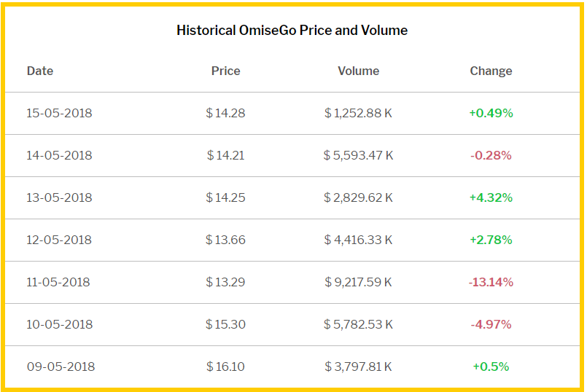587x392 pixels.
Task: Click the $13.66 price cell
Action: tap(225, 240)
